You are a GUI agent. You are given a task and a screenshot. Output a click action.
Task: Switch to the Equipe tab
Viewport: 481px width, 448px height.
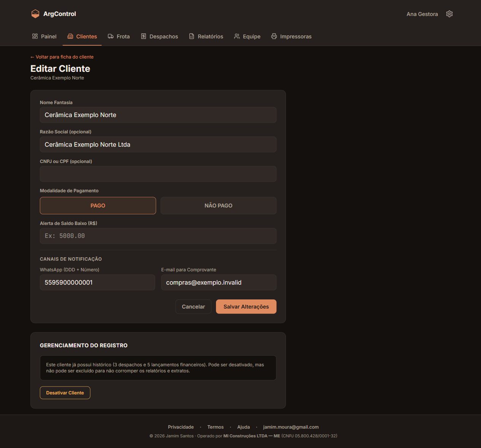(x=247, y=36)
